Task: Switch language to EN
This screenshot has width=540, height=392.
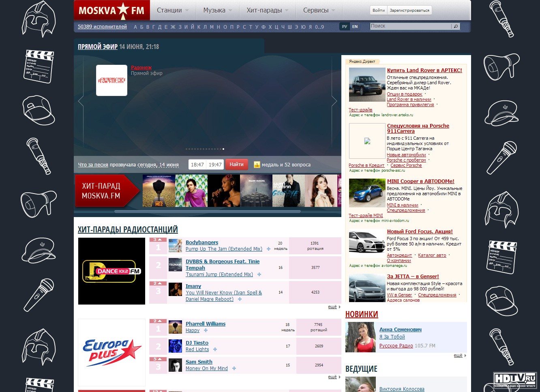Action: pyautogui.click(x=355, y=27)
